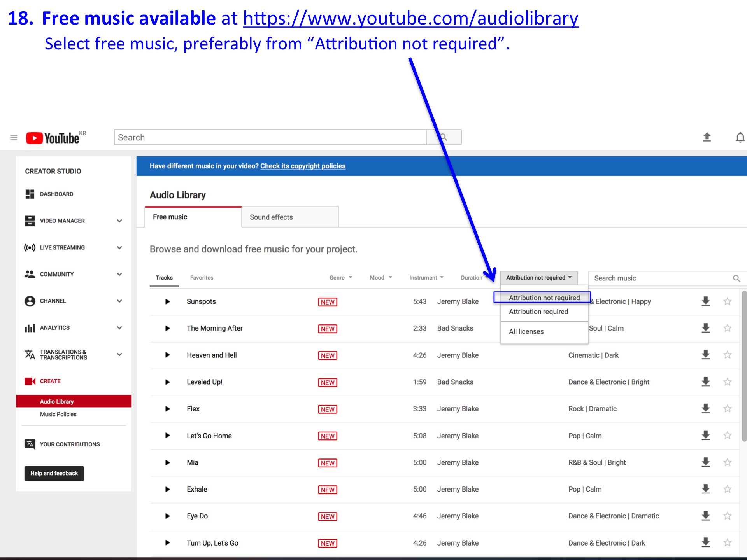
Task: Download the Exhale track
Action: coord(706,489)
